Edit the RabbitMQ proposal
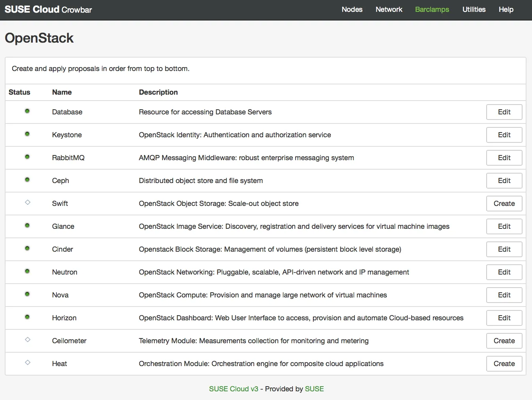Image resolution: width=532 pixels, height=400 pixels. 504,158
